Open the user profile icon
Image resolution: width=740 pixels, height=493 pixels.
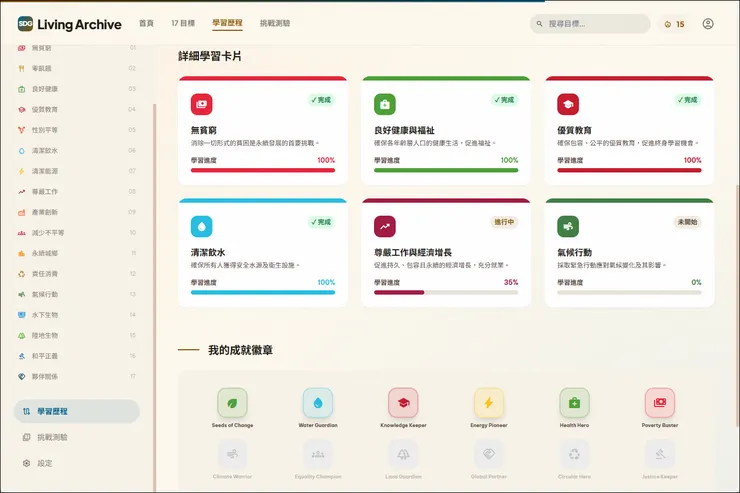click(707, 24)
